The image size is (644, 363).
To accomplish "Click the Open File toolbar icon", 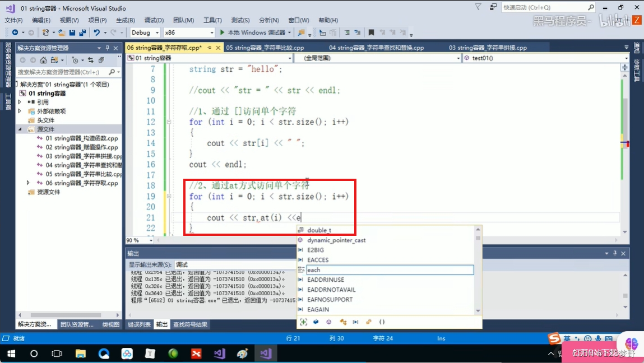I will (x=62, y=32).
